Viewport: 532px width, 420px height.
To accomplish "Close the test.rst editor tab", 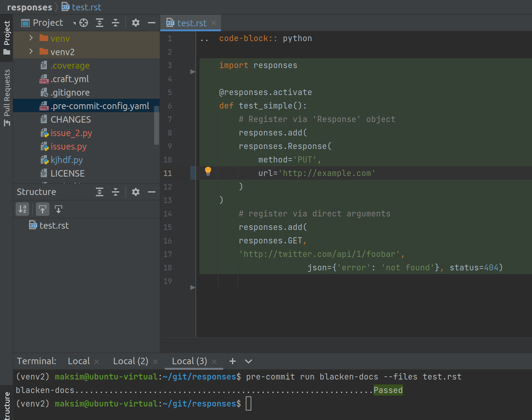I will (x=214, y=23).
